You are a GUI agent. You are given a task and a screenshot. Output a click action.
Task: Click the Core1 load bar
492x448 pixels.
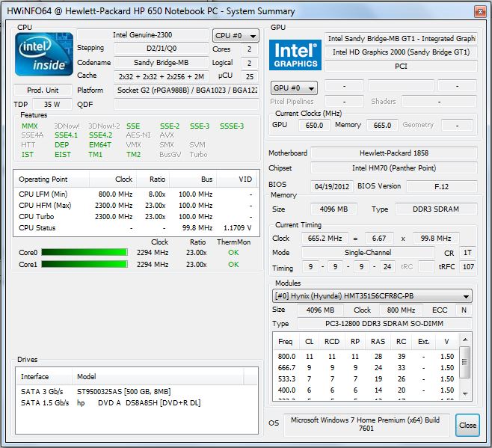[x=84, y=264]
